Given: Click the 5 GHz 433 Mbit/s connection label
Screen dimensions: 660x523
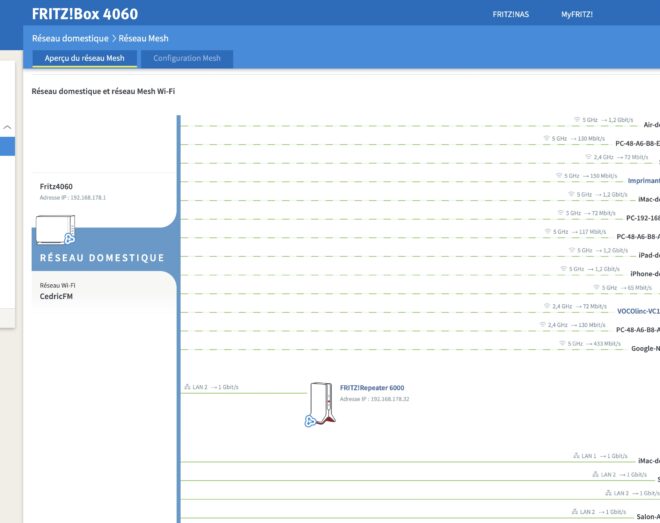Looking at the screenshot, I should click(594, 344).
